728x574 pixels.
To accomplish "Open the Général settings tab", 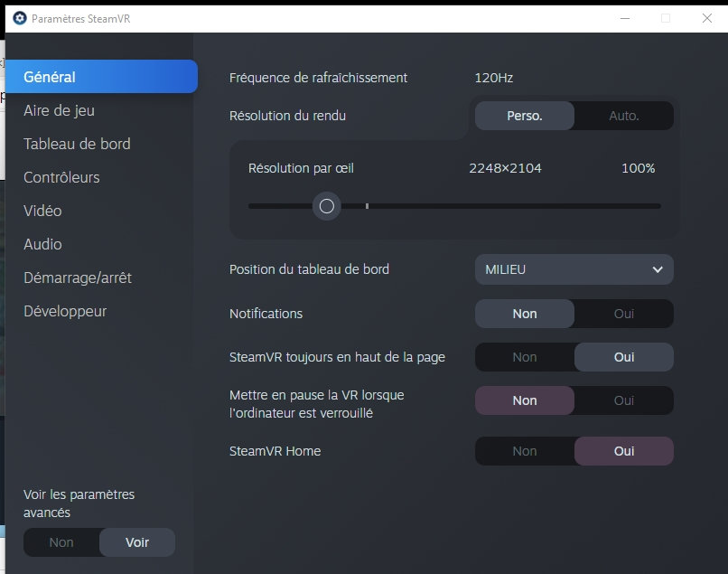I will 102,77.
